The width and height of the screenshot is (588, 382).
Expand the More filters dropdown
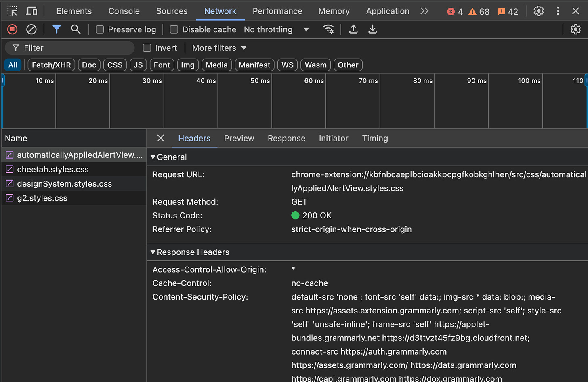(219, 48)
